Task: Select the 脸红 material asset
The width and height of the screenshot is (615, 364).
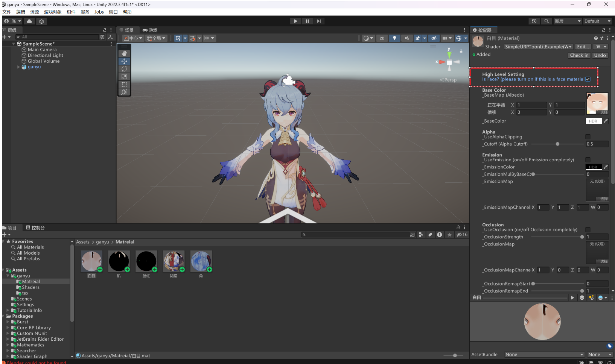Action: (x=146, y=264)
